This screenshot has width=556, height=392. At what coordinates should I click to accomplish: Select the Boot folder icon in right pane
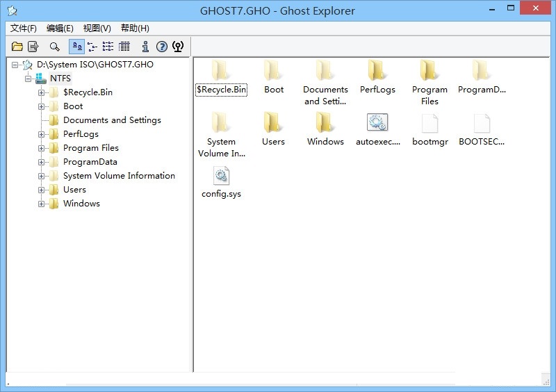272,71
